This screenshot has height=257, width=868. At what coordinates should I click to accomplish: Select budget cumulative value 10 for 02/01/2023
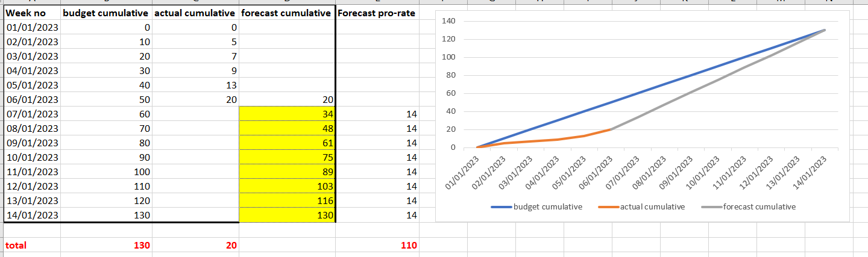[x=106, y=42]
